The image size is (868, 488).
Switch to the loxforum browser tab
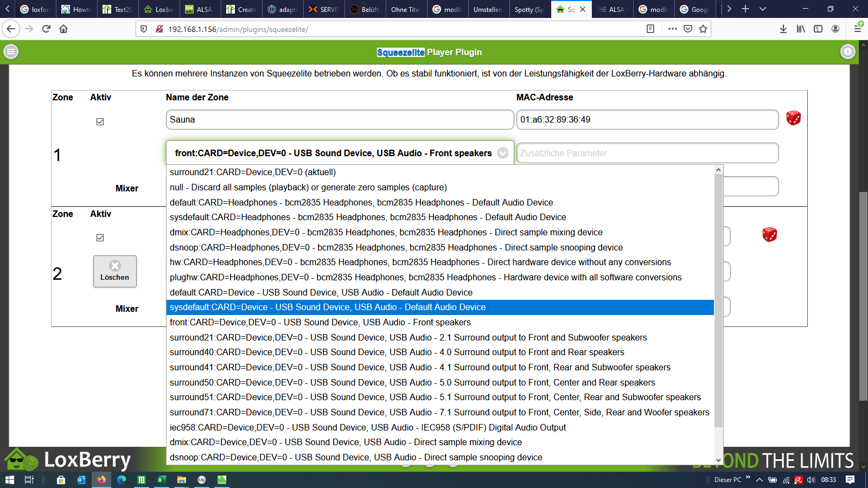point(36,9)
